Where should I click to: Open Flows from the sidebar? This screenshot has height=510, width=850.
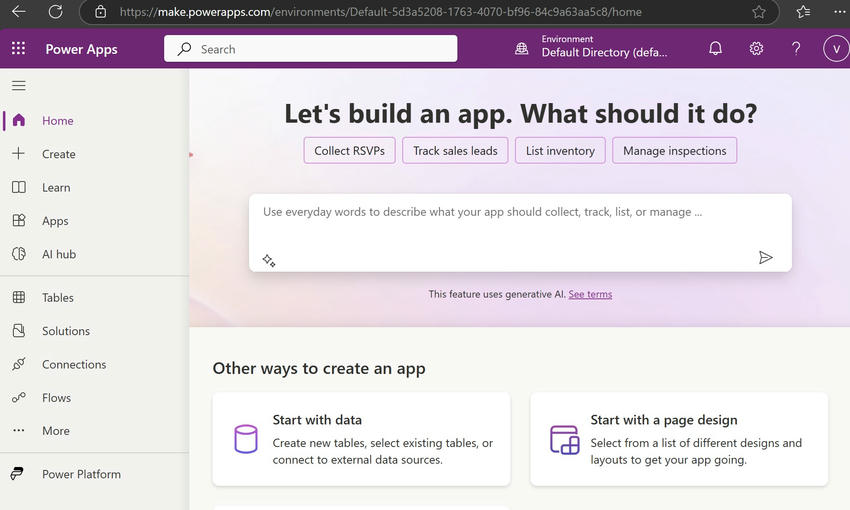click(56, 398)
